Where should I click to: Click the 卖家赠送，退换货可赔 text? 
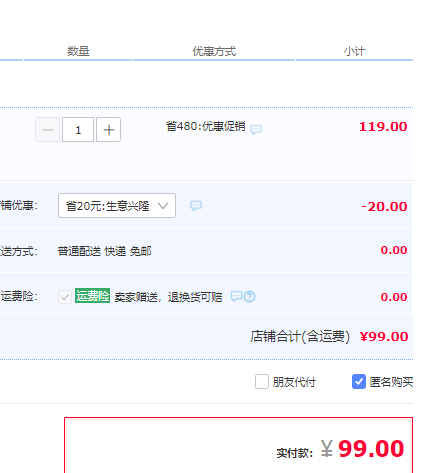pyautogui.click(x=168, y=297)
